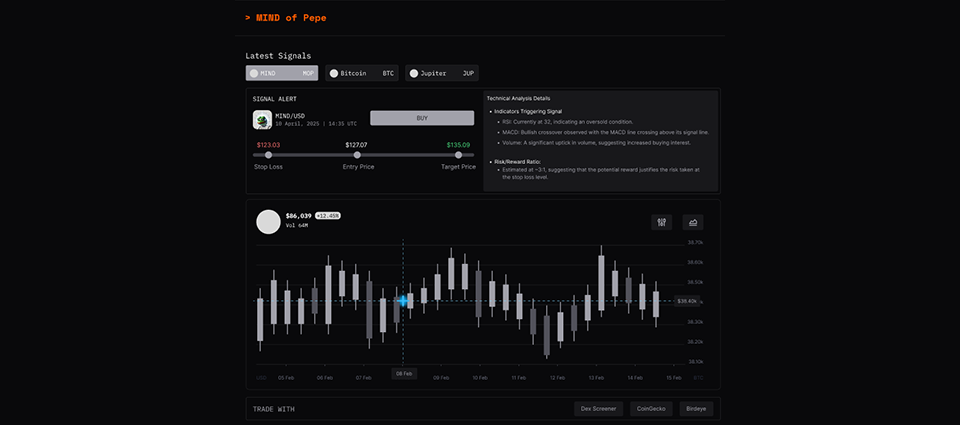
Task: Click the MIND/USD pair name
Action: click(x=290, y=115)
